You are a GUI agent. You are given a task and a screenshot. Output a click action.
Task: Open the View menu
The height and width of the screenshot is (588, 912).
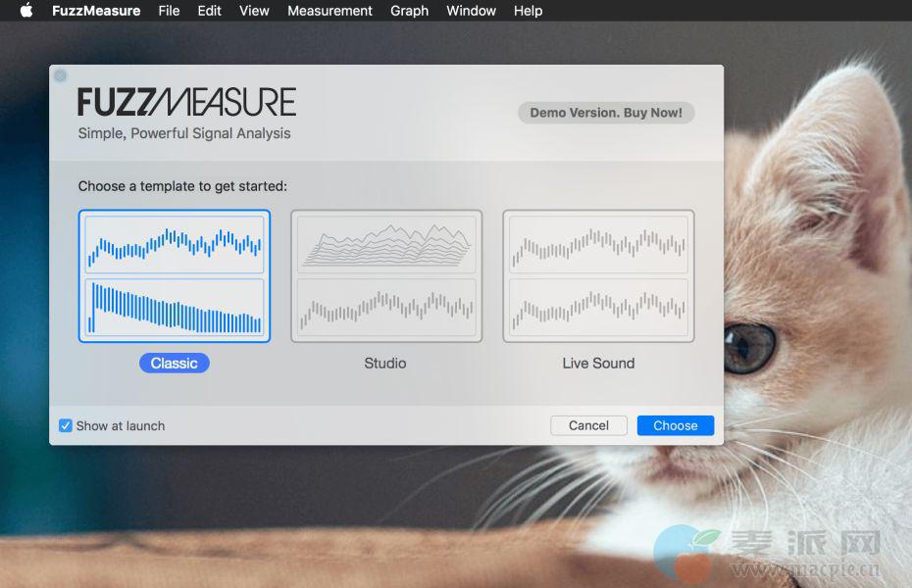[x=254, y=11]
